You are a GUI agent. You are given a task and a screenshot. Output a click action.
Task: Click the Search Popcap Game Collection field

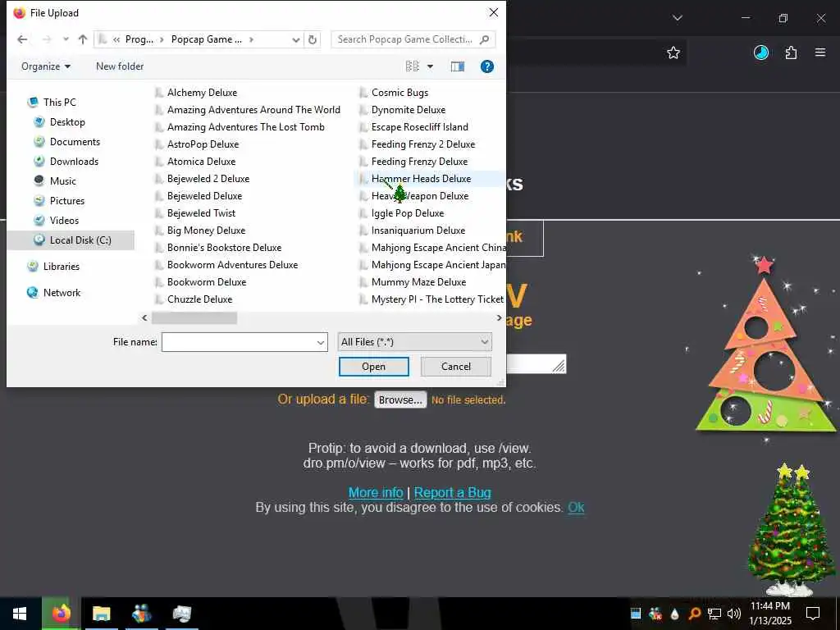point(404,39)
